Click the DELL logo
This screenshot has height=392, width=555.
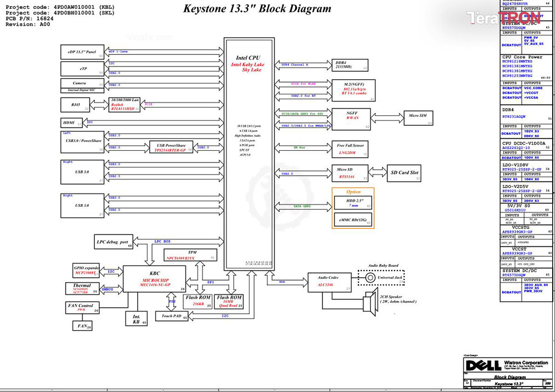pos(483,365)
